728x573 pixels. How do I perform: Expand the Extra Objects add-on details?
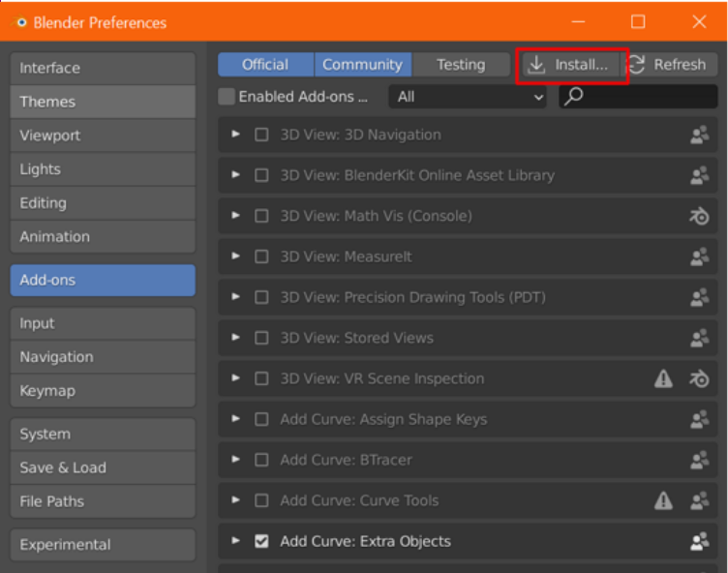click(236, 540)
